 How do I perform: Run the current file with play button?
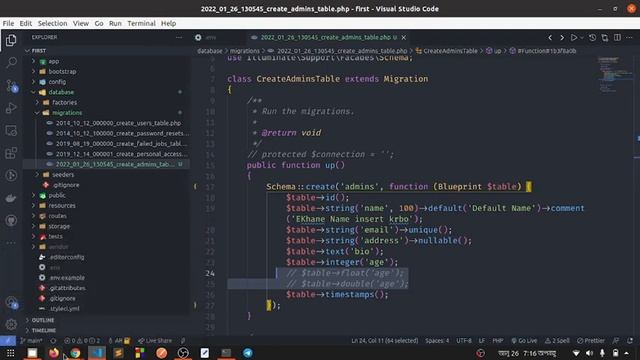(574, 38)
